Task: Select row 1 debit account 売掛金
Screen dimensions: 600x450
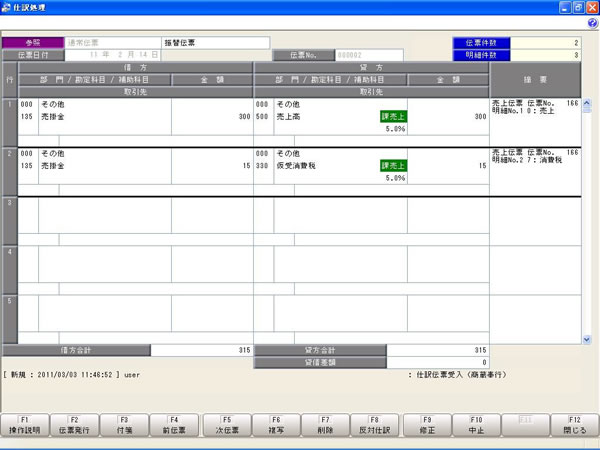Action: pyautogui.click(x=53, y=117)
